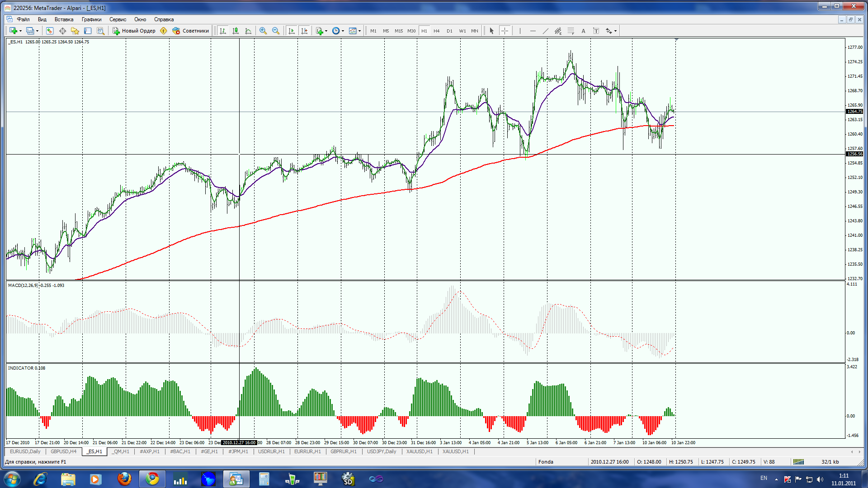Viewport: 868px width, 488px height.
Task: Open Data Window crosshair target icon
Action: point(62,31)
